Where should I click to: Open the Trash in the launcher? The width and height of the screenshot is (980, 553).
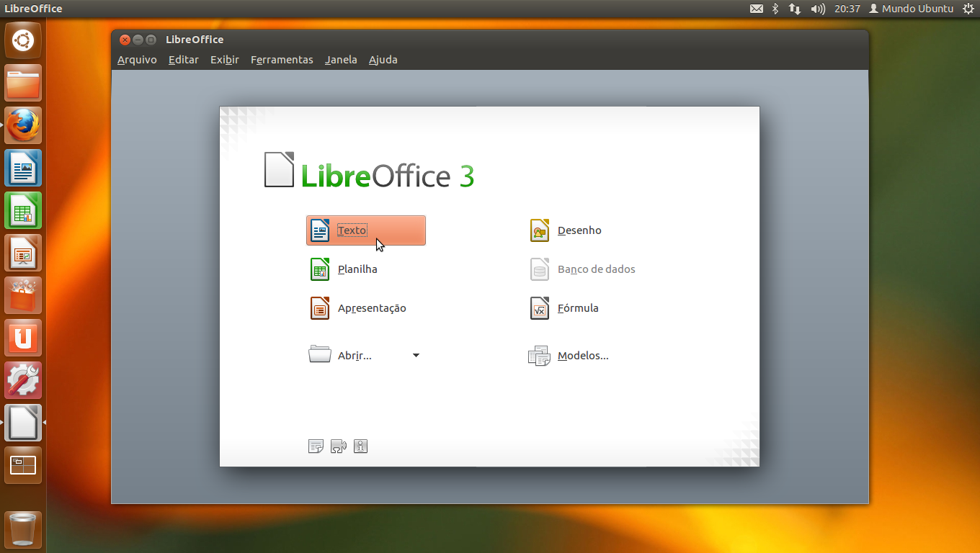(23, 530)
